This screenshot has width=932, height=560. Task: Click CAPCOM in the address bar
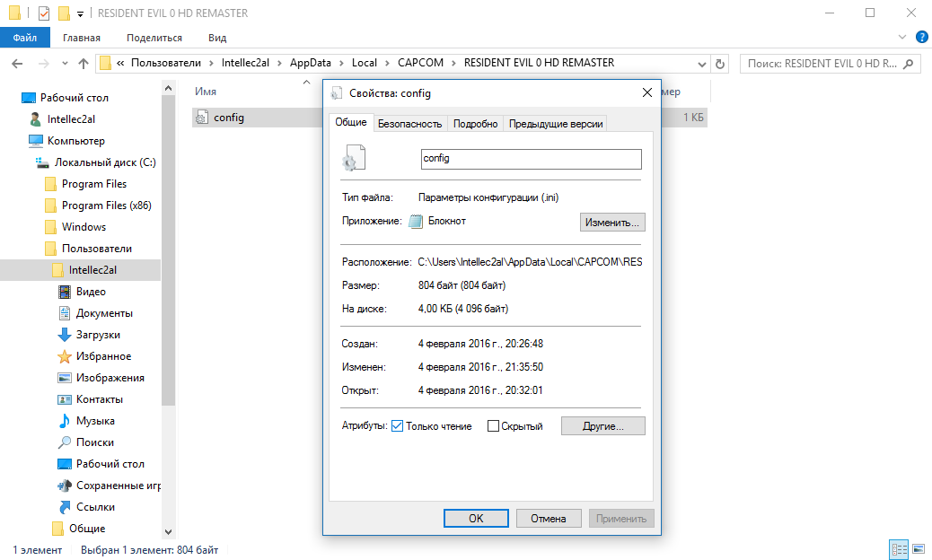pos(420,62)
